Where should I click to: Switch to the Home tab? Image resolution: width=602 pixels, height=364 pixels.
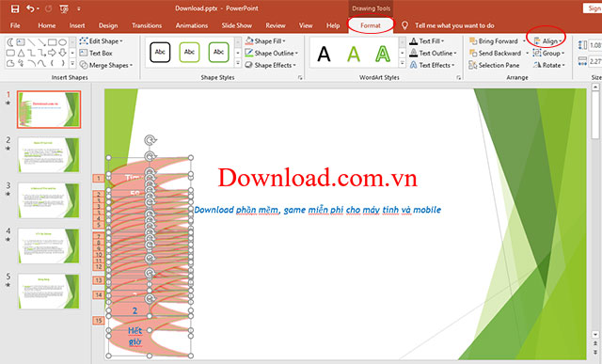(x=47, y=25)
